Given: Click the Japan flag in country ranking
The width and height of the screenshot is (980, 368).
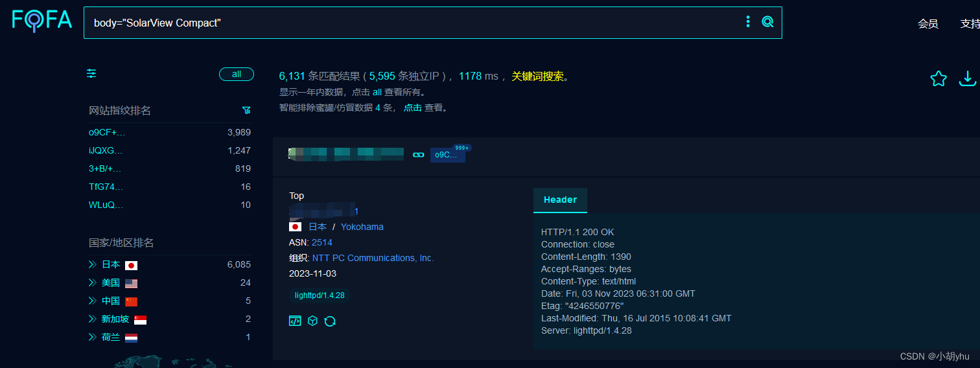Looking at the screenshot, I should point(131,265).
